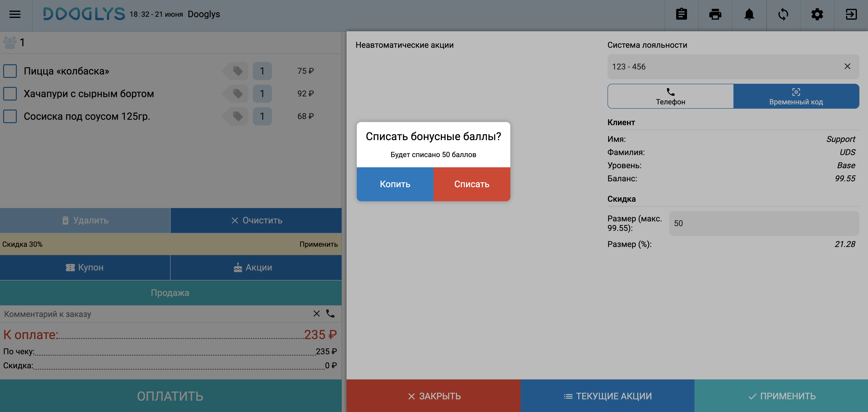Click the price 75 ₽ of pizza
This screenshot has height=412, width=868.
coord(305,71)
